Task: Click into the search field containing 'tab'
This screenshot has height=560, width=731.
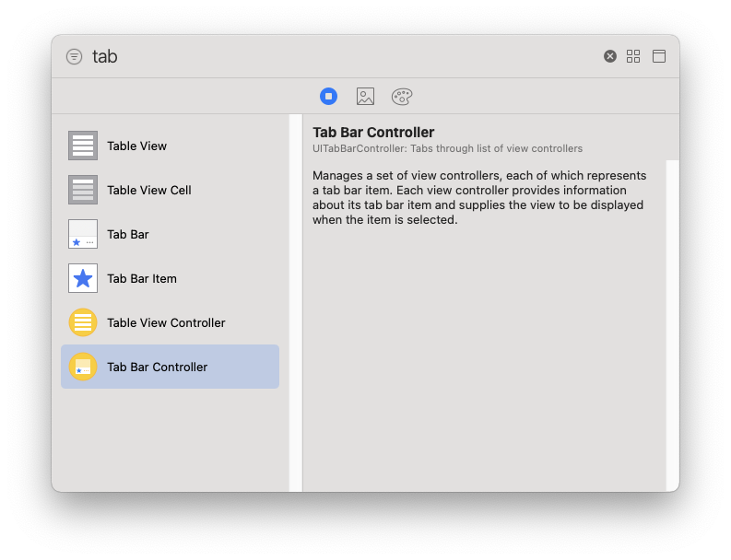Action: tap(343, 56)
